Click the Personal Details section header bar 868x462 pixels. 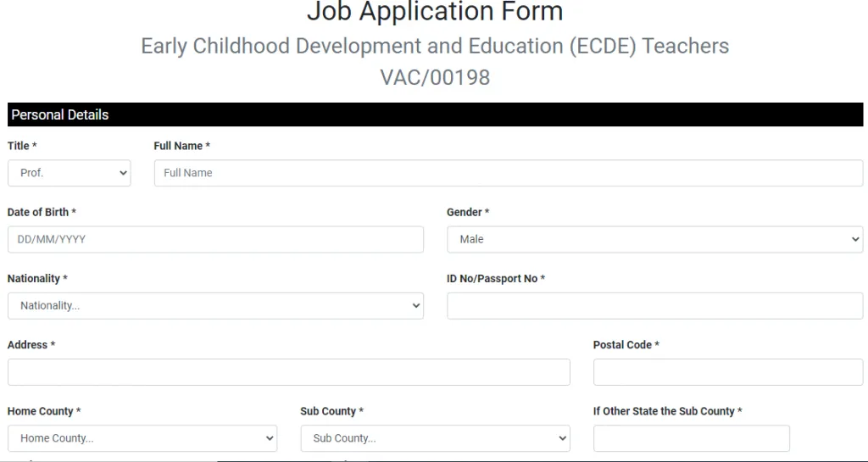[x=435, y=114]
